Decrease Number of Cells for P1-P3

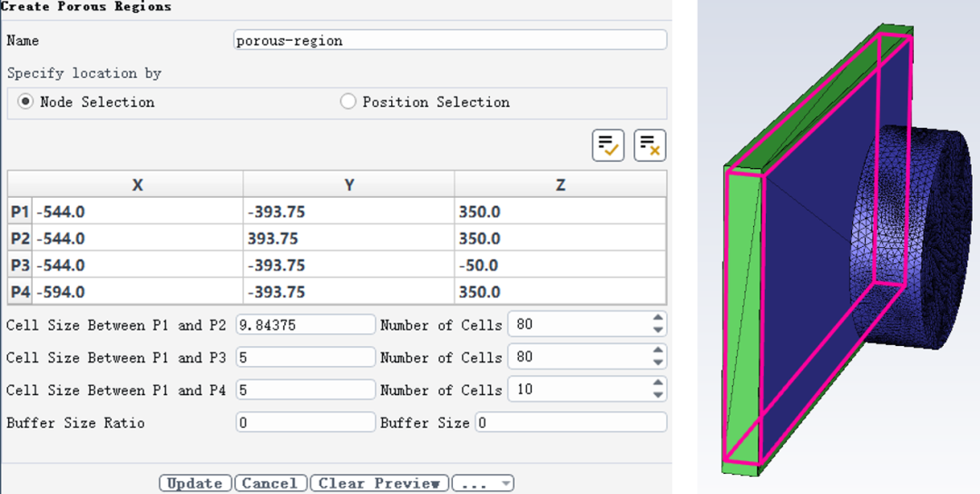[x=659, y=363]
